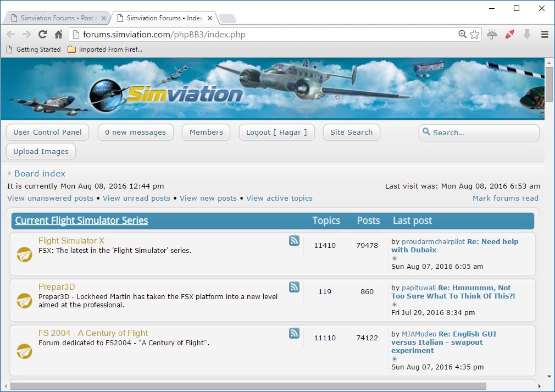Click horizontal scrollbar left arrow
Viewport: 555px width, 392px height.
click(5, 386)
